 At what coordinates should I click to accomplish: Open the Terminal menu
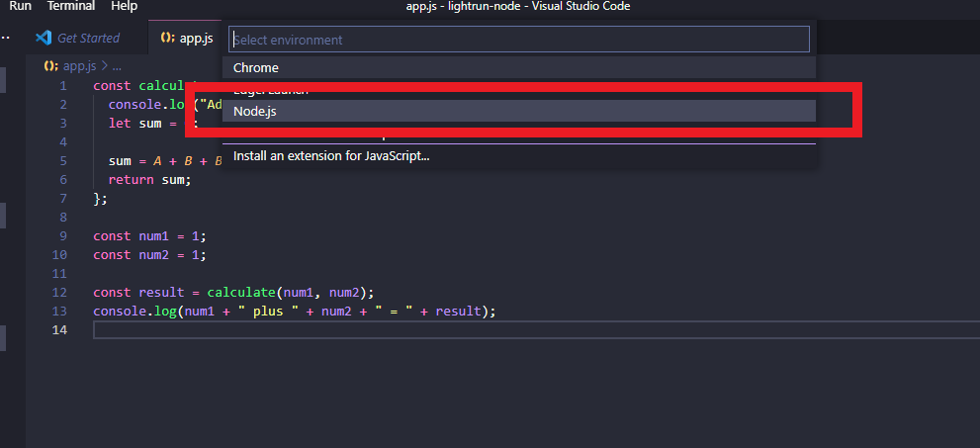tap(71, 6)
